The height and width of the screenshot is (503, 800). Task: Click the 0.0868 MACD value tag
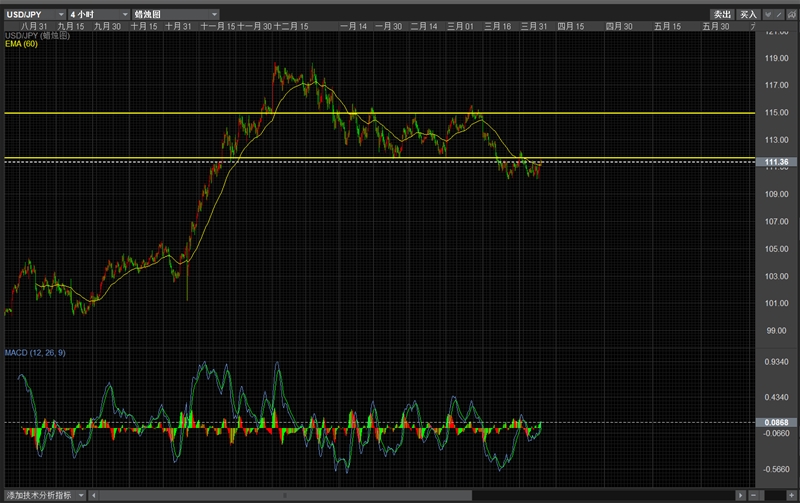[776, 422]
